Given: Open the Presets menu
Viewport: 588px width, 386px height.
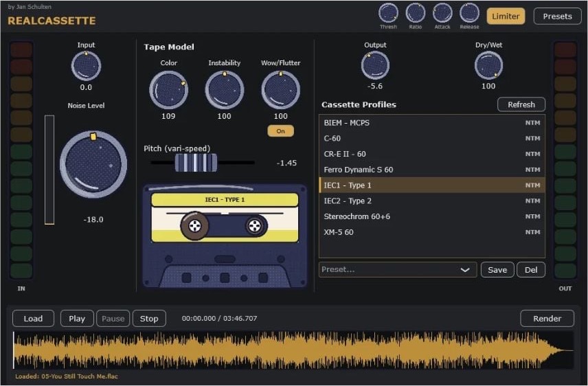Looking at the screenshot, I should tap(557, 16).
